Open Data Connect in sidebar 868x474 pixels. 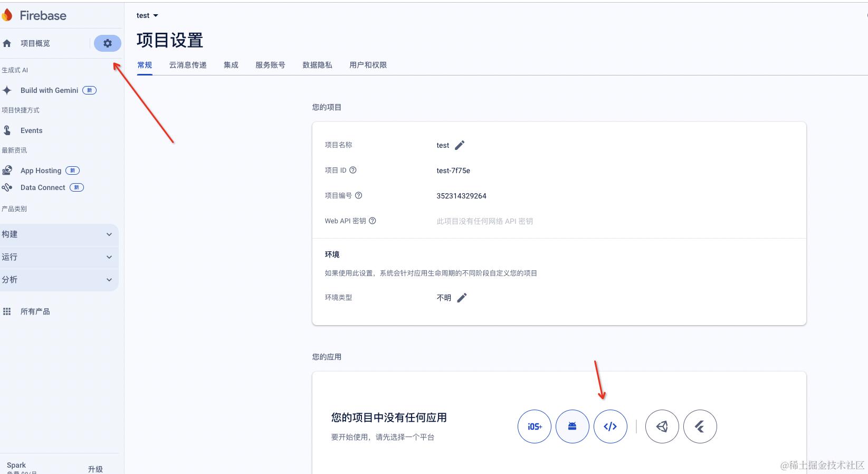coord(43,187)
